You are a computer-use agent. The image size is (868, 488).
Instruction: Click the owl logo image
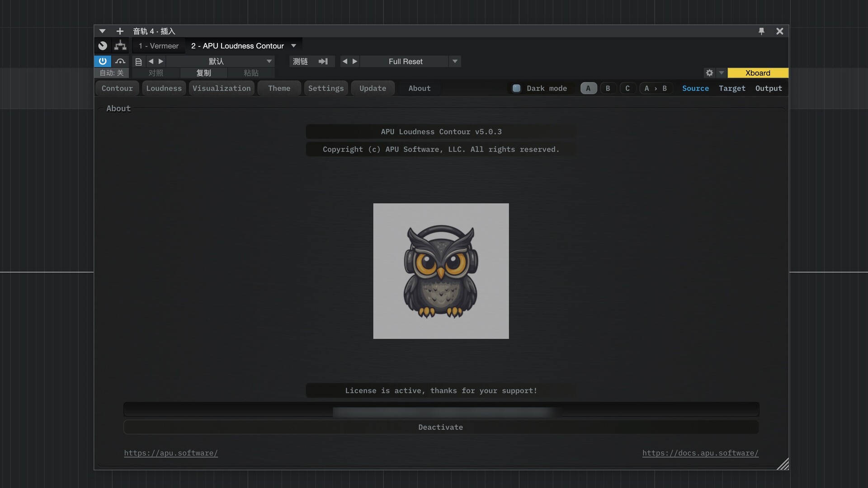point(441,271)
